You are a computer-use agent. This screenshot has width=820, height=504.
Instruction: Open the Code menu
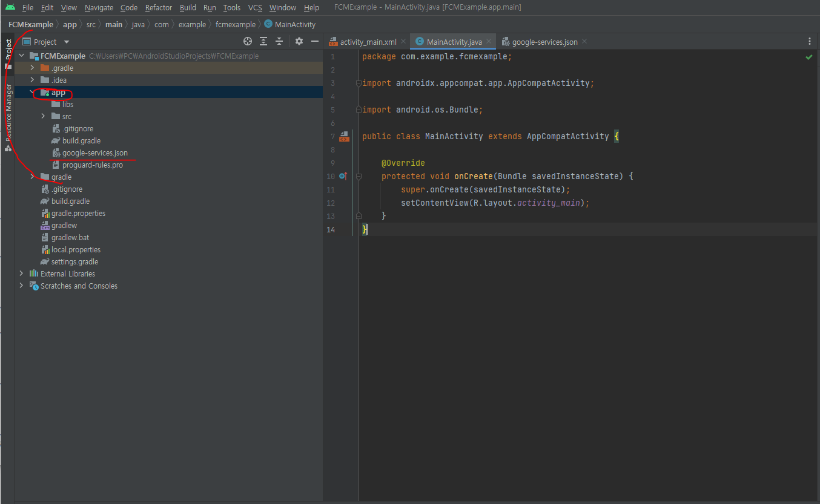(x=129, y=7)
